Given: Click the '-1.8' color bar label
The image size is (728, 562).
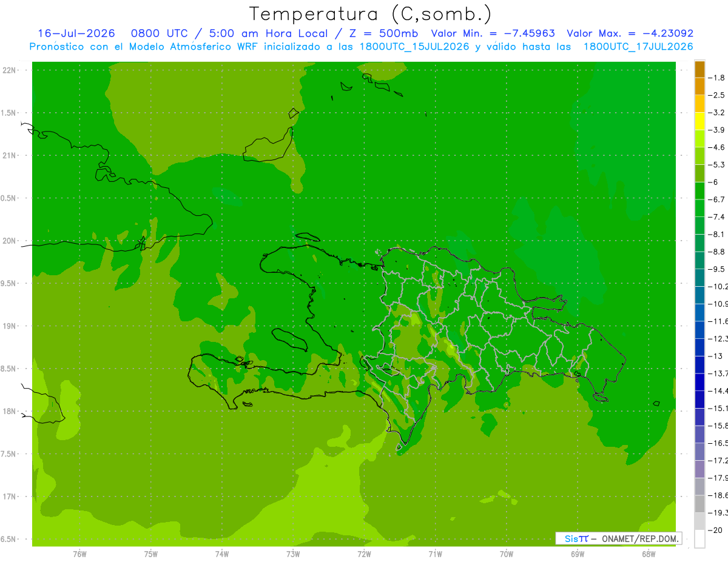Looking at the screenshot, I should coord(716,78).
